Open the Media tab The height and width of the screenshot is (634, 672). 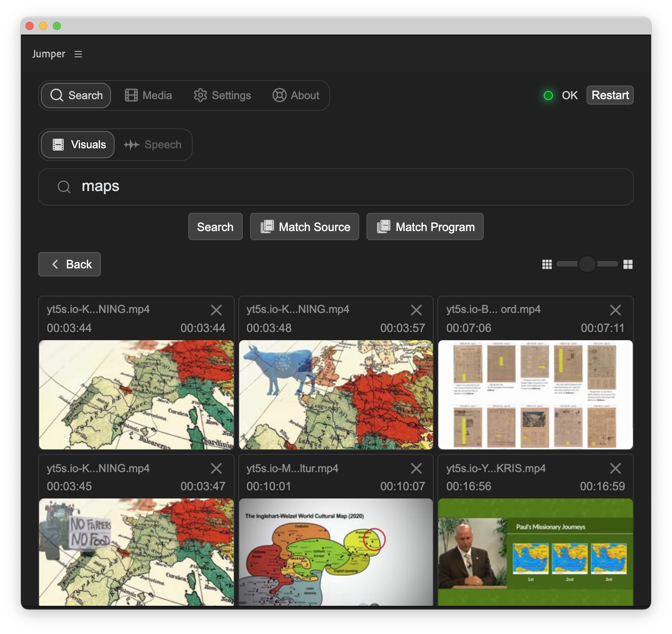point(148,96)
